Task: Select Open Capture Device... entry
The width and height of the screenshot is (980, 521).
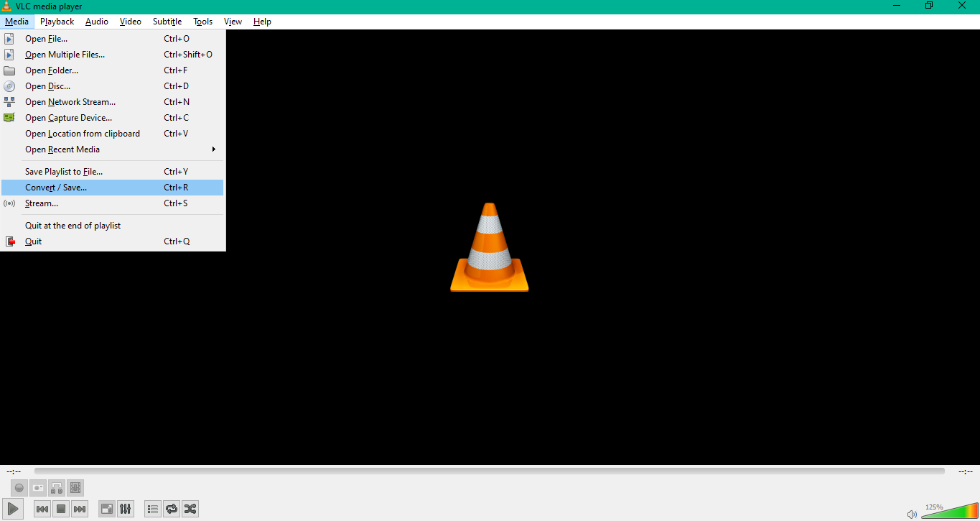Action: 113,118
